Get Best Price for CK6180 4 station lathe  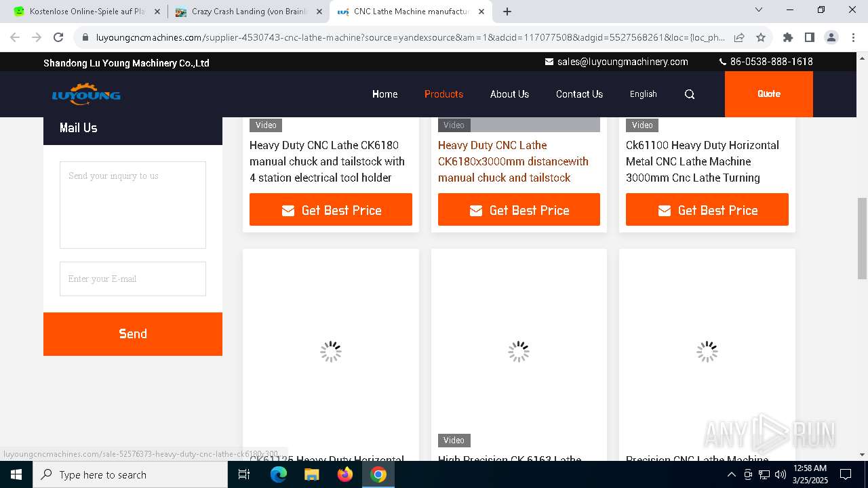pyautogui.click(x=331, y=209)
